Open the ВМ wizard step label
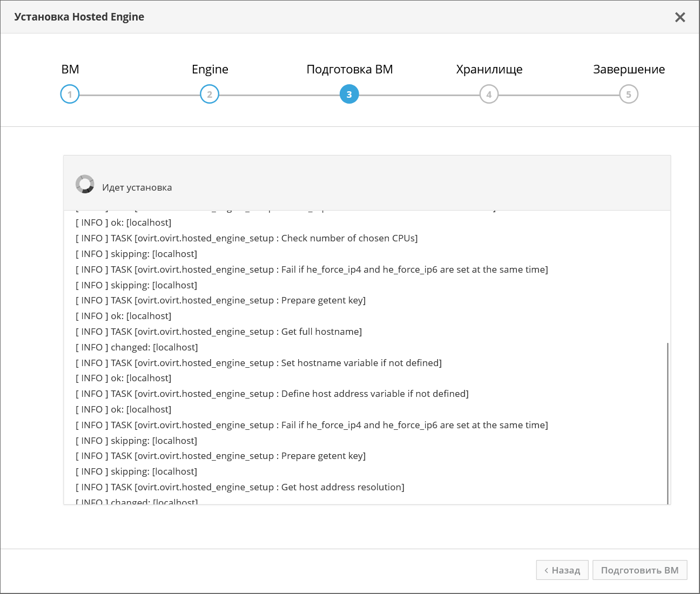Image resolution: width=700 pixels, height=594 pixels. [70, 69]
